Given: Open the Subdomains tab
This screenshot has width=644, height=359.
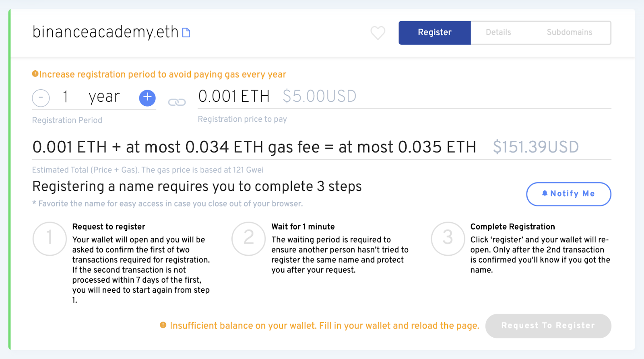Looking at the screenshot, I should click(x=569, y=33).
